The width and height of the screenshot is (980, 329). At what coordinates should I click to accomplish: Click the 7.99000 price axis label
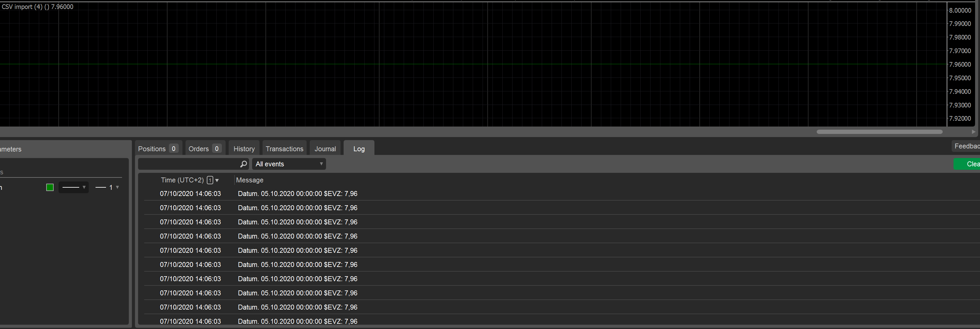960,23
